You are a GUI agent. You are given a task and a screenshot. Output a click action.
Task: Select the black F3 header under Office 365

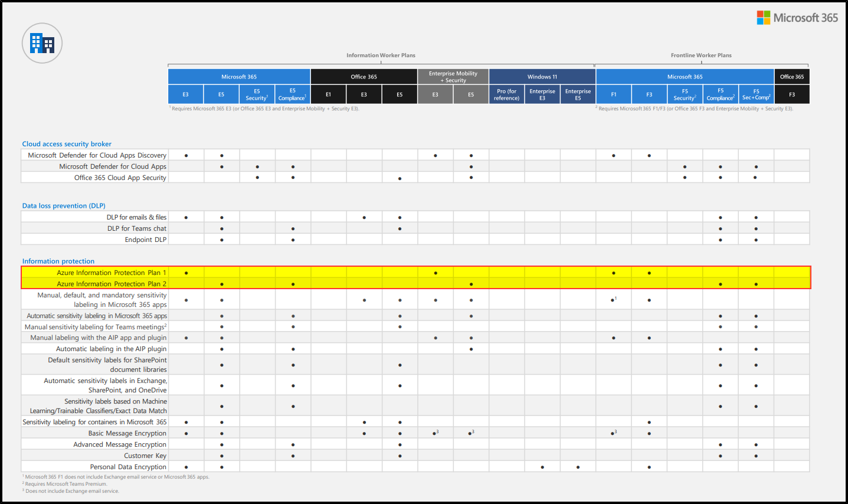pos(792,94)
